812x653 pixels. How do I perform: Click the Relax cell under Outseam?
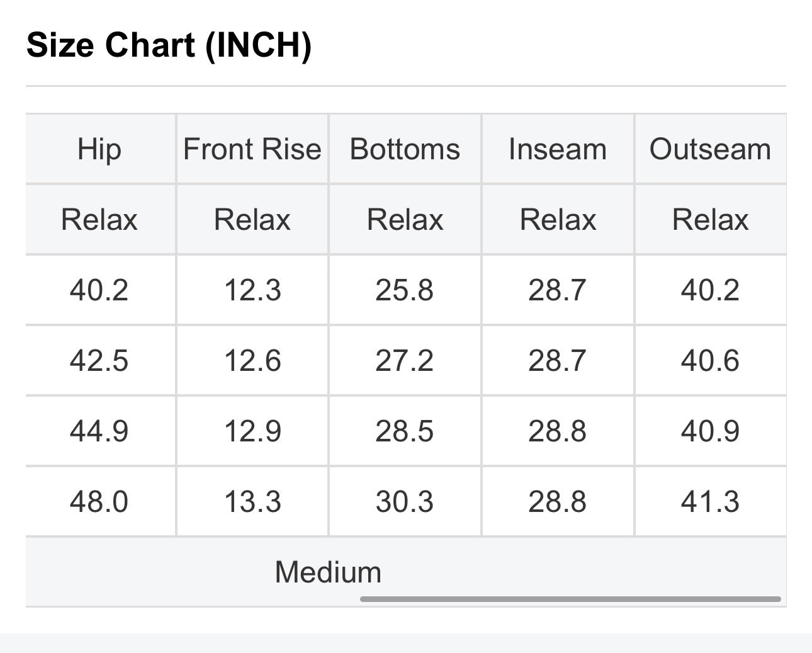(x=711, y=220)
